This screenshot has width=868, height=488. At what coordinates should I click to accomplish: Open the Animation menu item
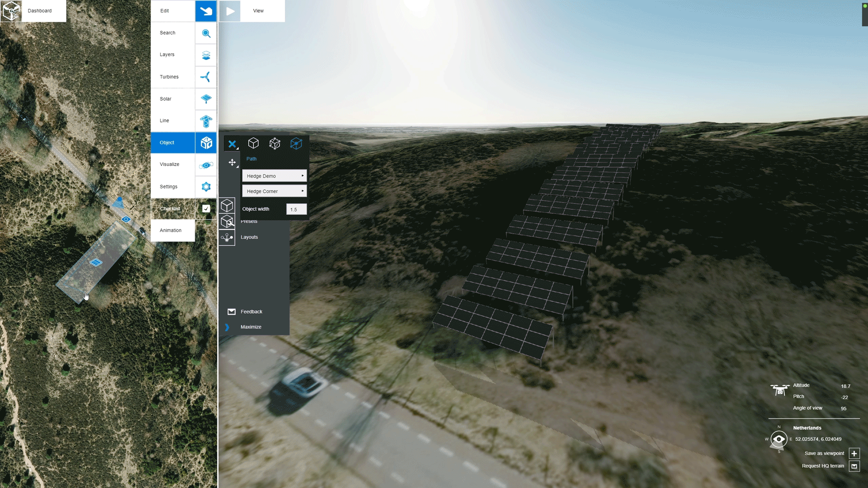coord(173,230)
